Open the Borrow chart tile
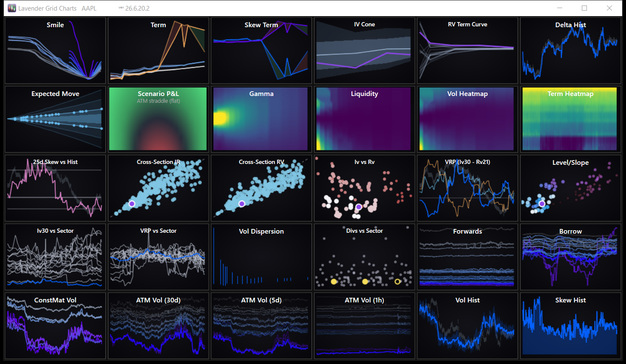The image size is (626, 364). coord(570,257)
